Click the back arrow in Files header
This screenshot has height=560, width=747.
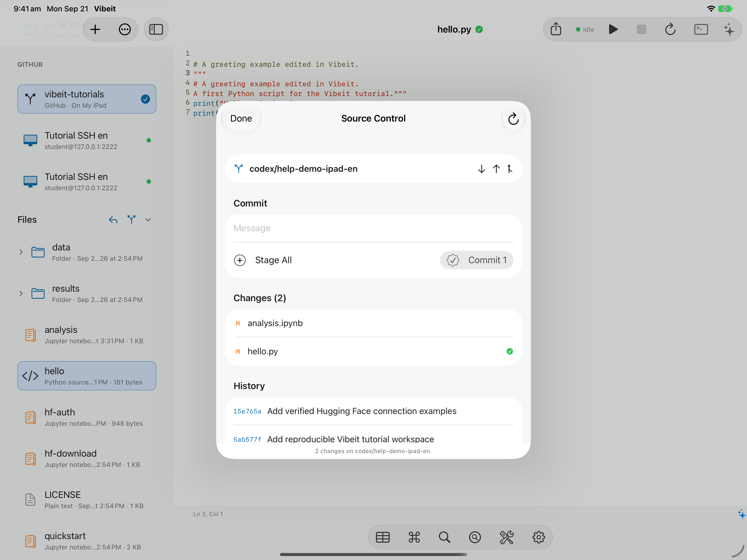[x=113, y=220]
